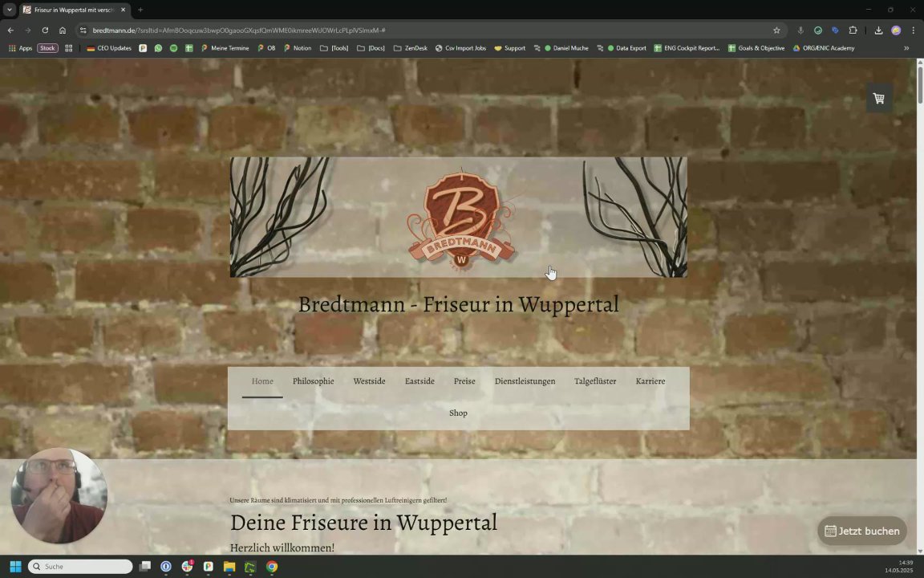Screen dimensions: 924x578
Task: Click the Bredtmann logo banner
Action: click(459, 217)
